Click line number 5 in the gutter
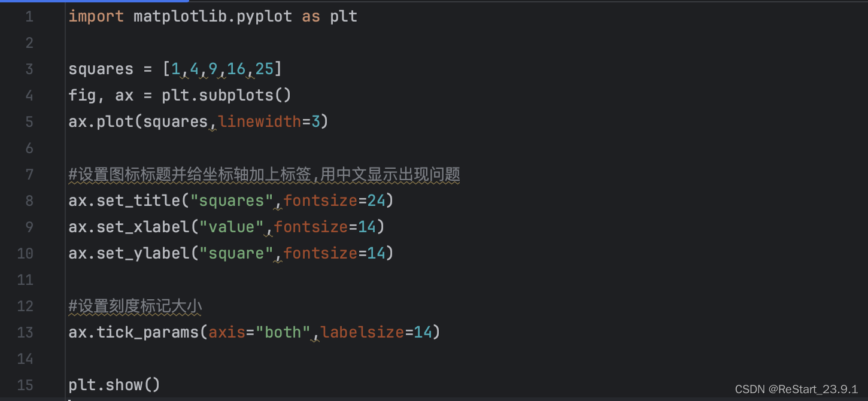 (29, 122)
